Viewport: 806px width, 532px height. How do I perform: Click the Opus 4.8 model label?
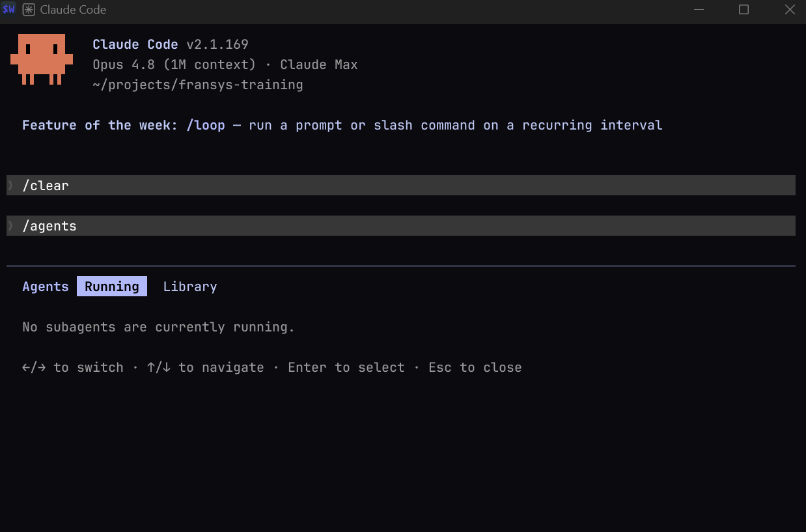[x=124, y=64]
